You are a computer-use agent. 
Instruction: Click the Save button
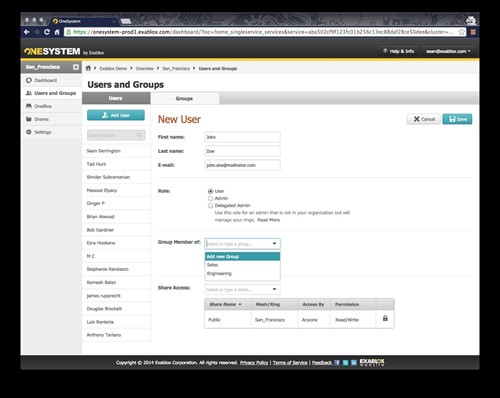click(457, 119)
